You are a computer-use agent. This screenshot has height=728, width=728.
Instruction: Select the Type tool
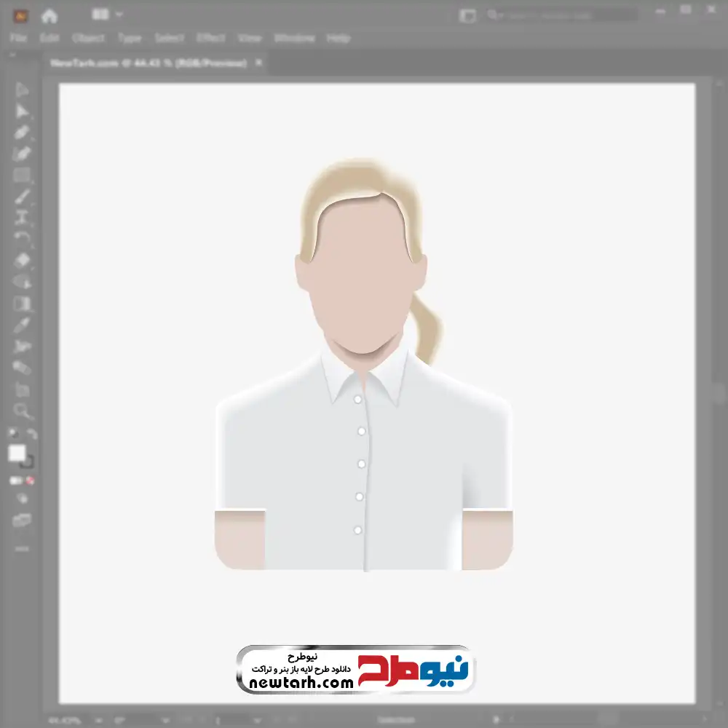21,218
